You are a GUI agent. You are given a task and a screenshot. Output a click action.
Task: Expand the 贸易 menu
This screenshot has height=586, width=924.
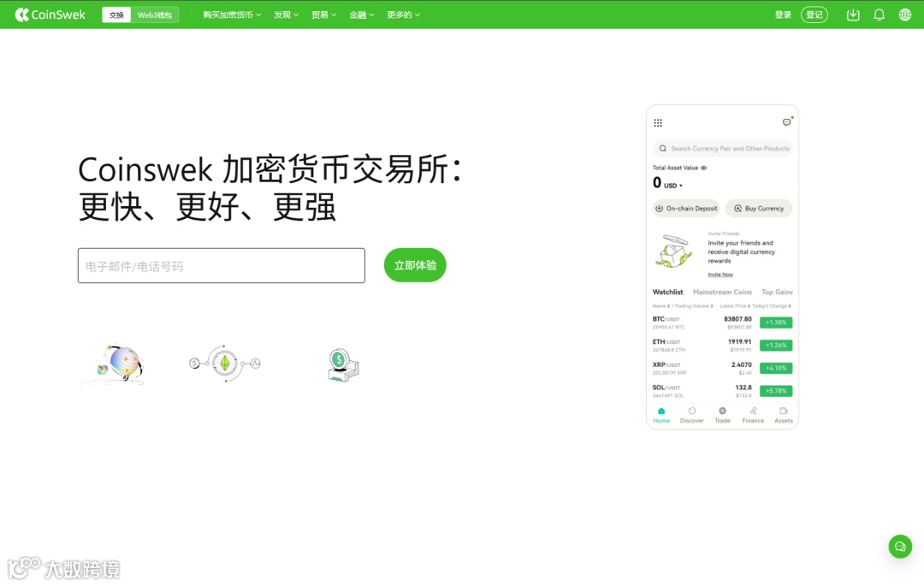tap(323, 15)
